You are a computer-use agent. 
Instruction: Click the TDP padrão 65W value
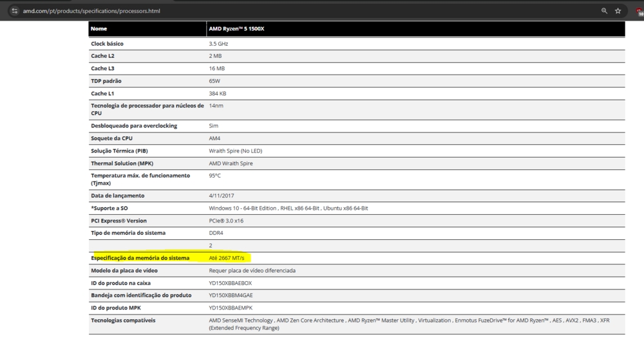tap(214, 81)
